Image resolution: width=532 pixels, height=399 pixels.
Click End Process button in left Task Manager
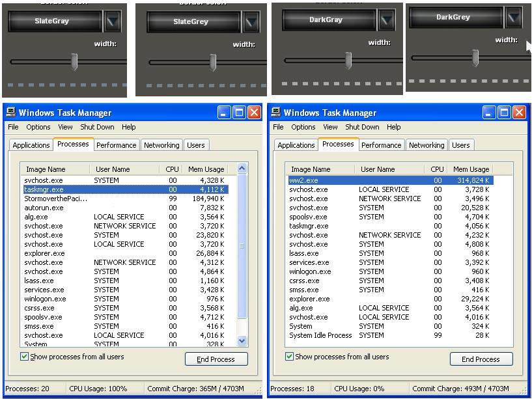(x=216, y=359)
